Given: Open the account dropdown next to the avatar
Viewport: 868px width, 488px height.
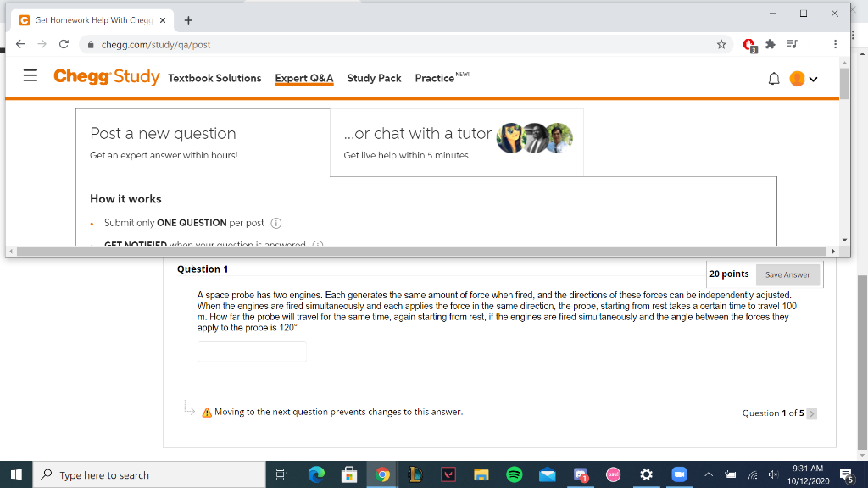Looking at the screenshot, I should click(x=811, y=76).
